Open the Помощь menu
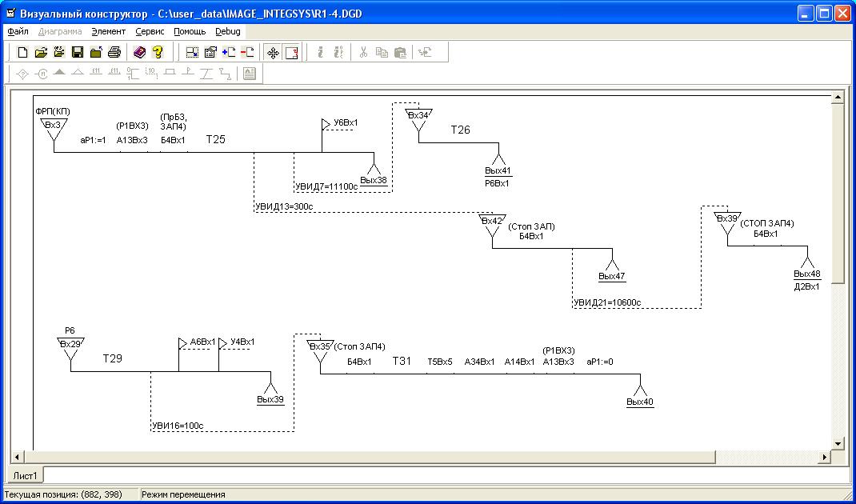Image resolution: width=856 pixels, height=504 pixels. click(190, 31)
